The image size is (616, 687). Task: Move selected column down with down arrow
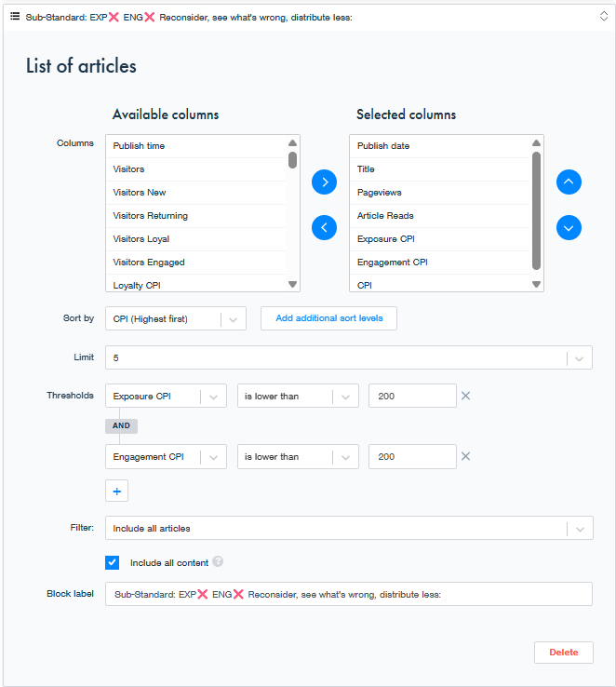[569, 227]
